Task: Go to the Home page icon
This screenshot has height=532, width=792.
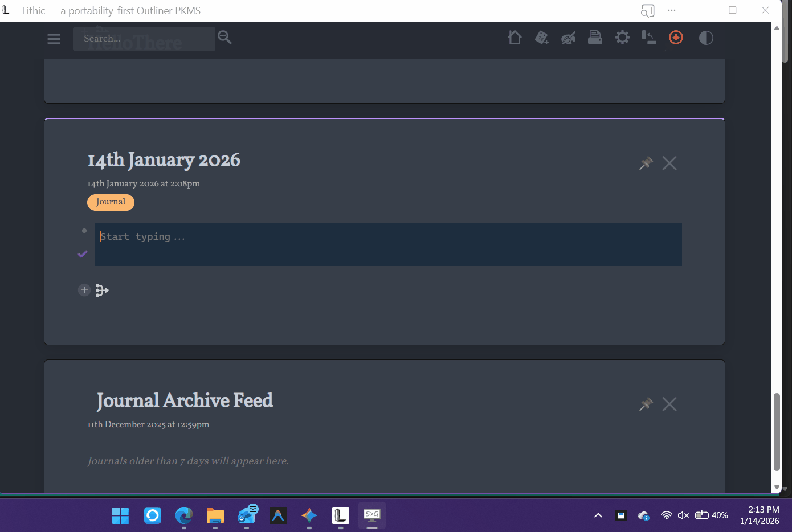Action: (x=515, y=38)
